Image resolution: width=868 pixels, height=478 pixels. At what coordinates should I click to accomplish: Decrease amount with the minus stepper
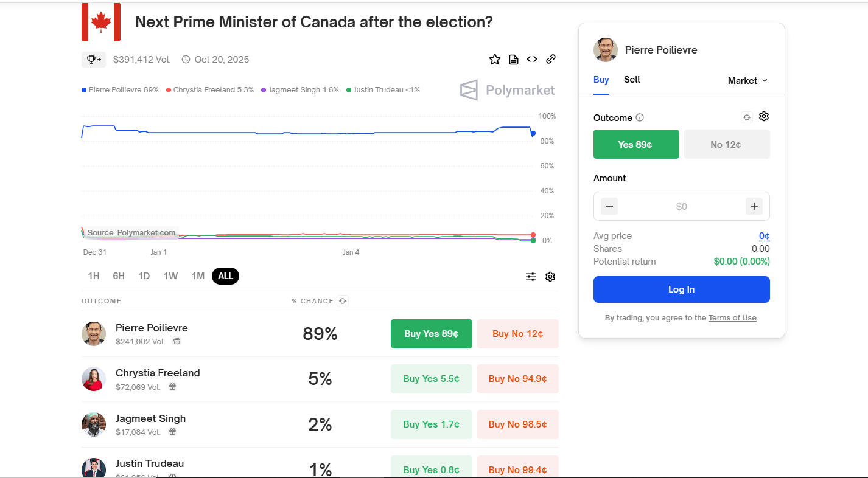609,206
